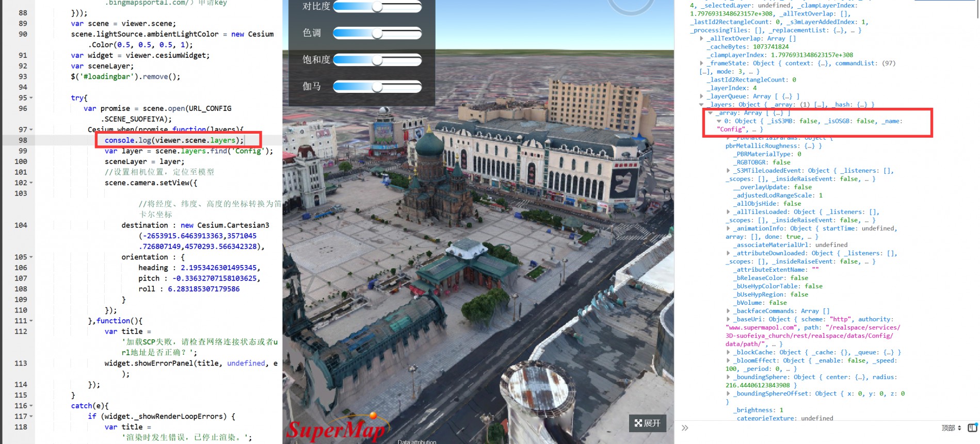
Task: Toggle the console sidebar panel icon
Action: (x=972, y=427)
